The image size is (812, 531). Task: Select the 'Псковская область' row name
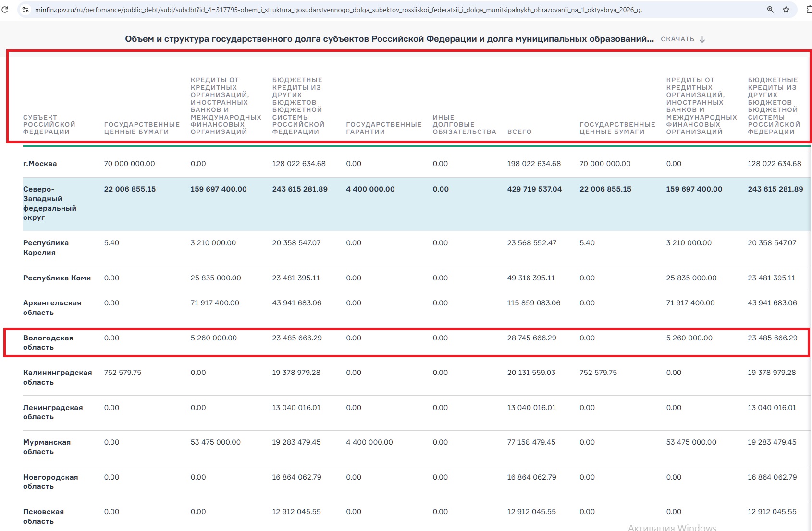43,517
